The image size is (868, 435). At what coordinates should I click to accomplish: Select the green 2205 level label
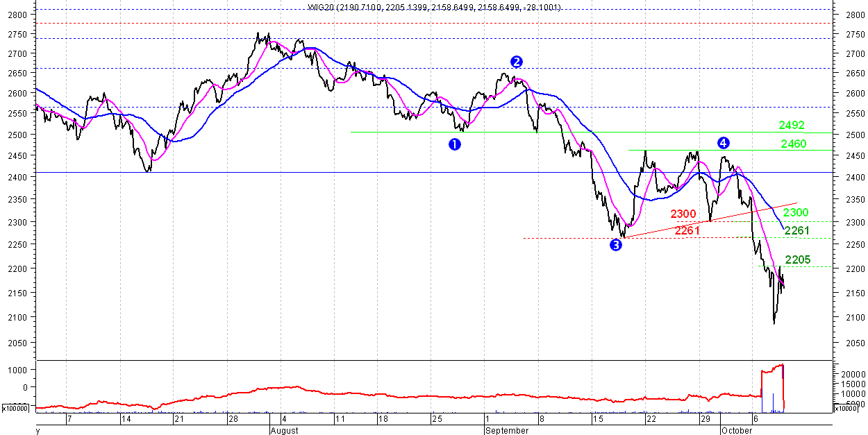798,259
